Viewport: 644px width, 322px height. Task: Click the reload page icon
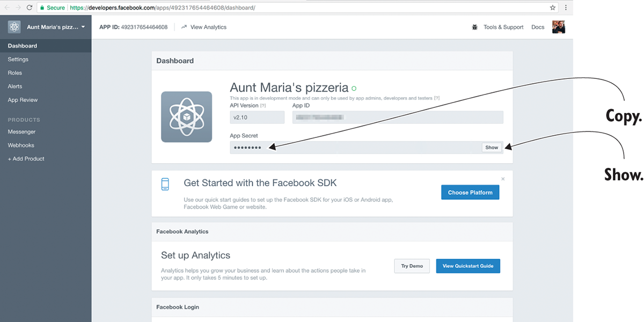pyautogui.click(x=28, y=8)
